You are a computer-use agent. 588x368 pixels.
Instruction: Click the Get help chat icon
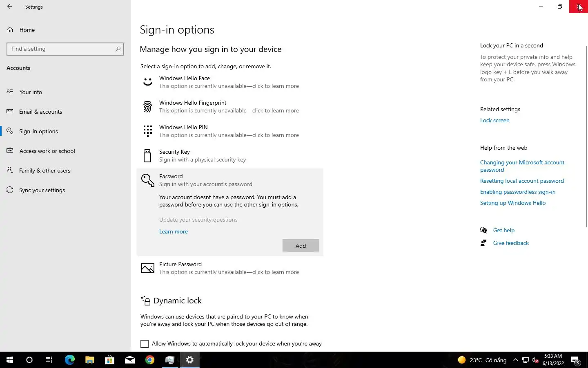click(x=483, y=230)
